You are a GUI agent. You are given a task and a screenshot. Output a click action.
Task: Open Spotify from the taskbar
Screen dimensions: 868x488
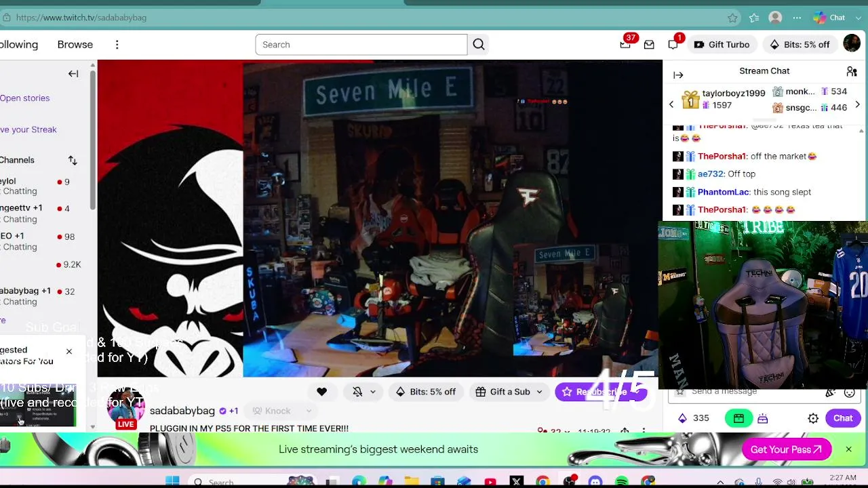[622, 481]
